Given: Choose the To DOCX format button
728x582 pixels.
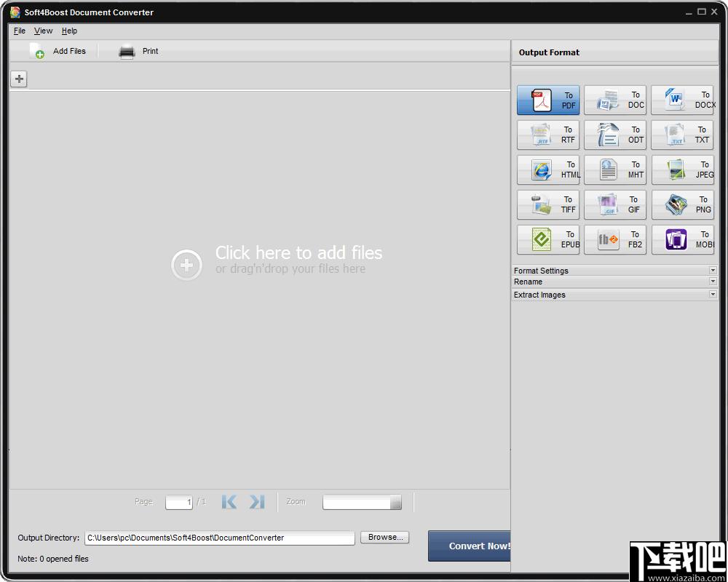Looking at the screenshot, I should (x=682, y=100).
